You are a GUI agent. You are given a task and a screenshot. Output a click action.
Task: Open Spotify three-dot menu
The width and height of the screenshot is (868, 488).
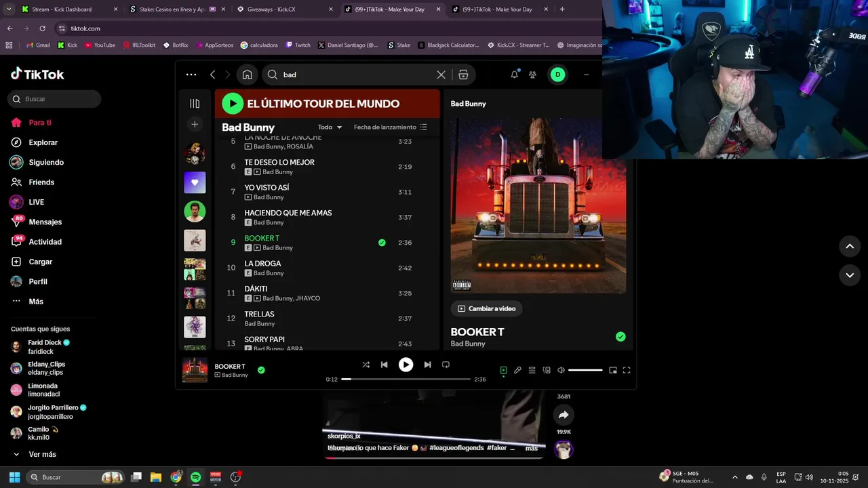[191, 75]
